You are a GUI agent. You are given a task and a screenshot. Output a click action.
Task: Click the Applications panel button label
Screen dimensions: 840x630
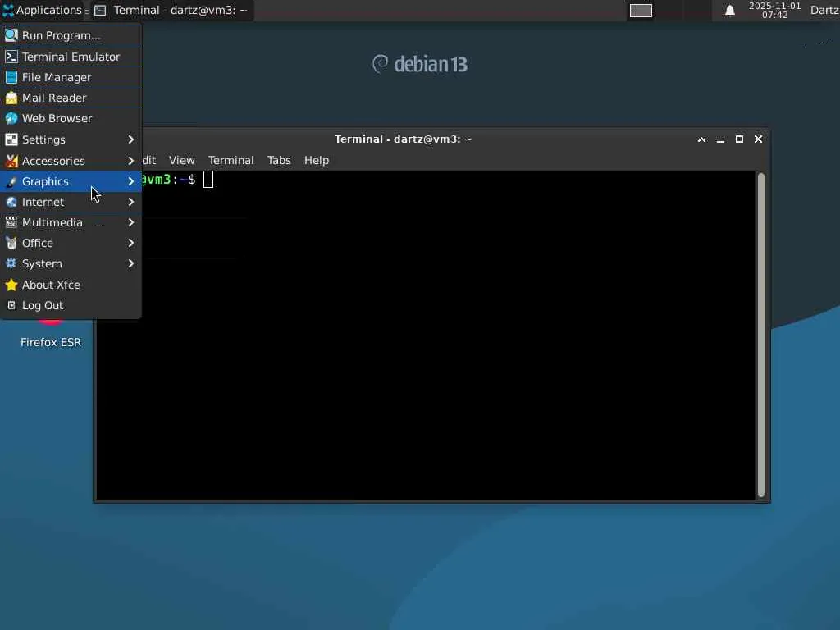(x=48, y=10)
